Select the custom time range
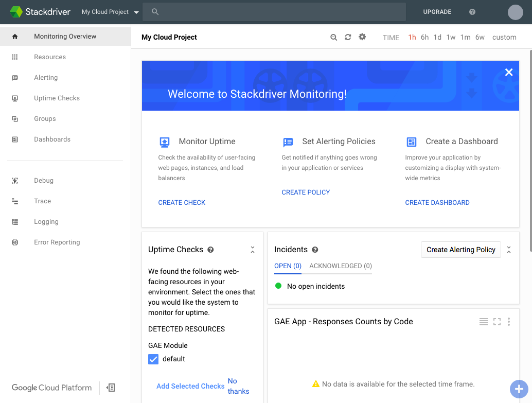The width and height of the screenshot is (532, 403). point(504,38)
